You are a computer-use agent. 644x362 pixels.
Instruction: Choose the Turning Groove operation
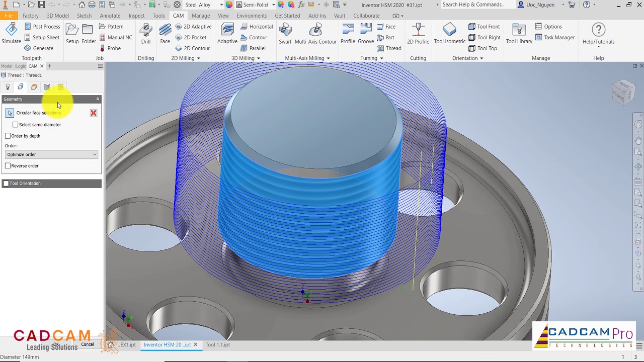(366, 34)
